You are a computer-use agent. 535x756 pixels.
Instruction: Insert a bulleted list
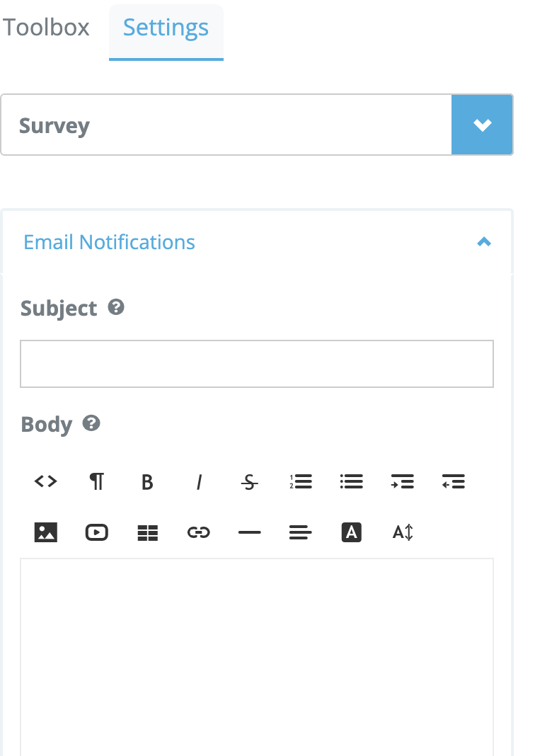[x=351, y=482]
